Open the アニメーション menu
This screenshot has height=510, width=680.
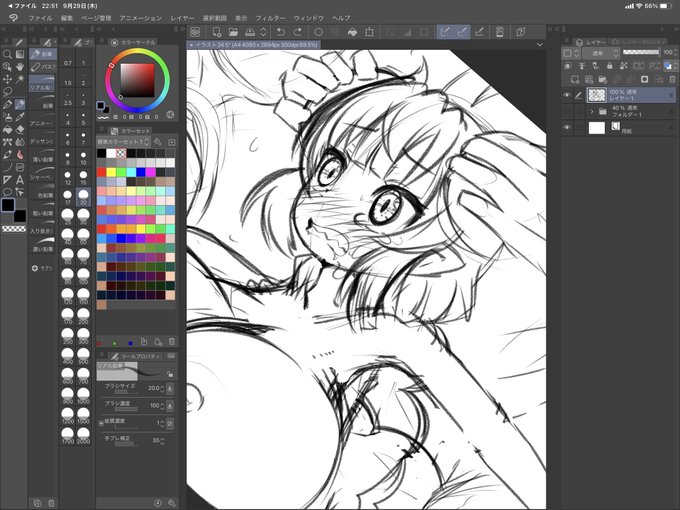[141, 18]
